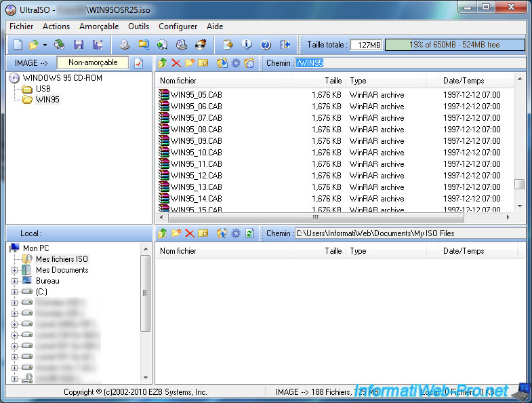
Task: Click Rename icon in Local pane
Action: pos(203,233)
